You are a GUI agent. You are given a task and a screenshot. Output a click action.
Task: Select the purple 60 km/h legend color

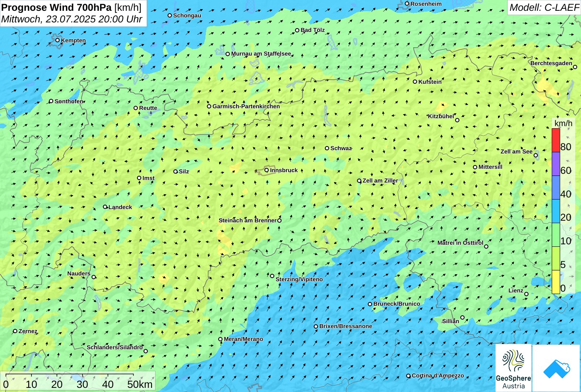(556, 164)
